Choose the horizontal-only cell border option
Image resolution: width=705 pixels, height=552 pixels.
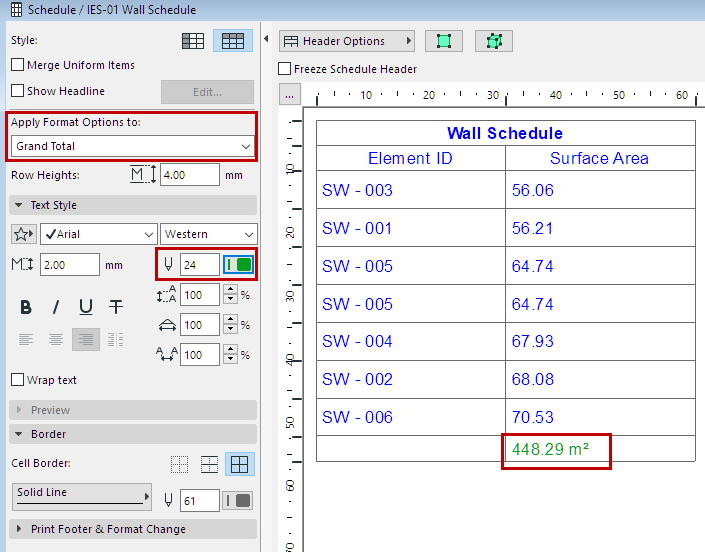point(210,464)
